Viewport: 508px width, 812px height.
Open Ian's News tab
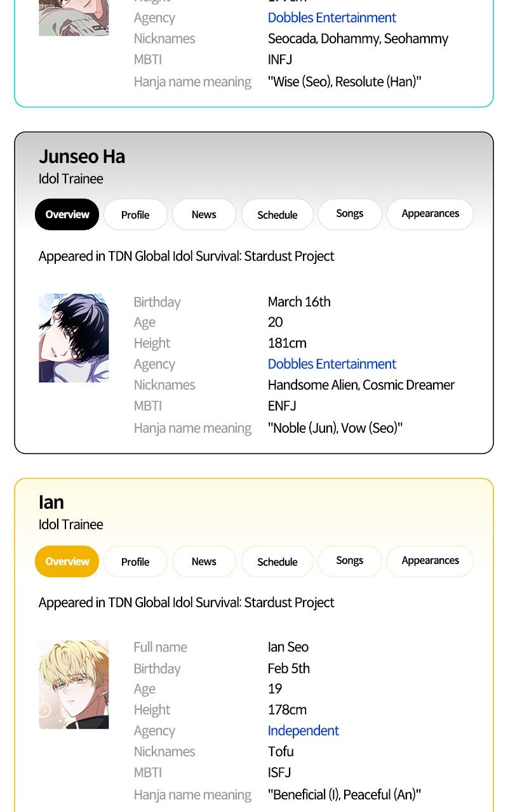click(x=204, y=561)
